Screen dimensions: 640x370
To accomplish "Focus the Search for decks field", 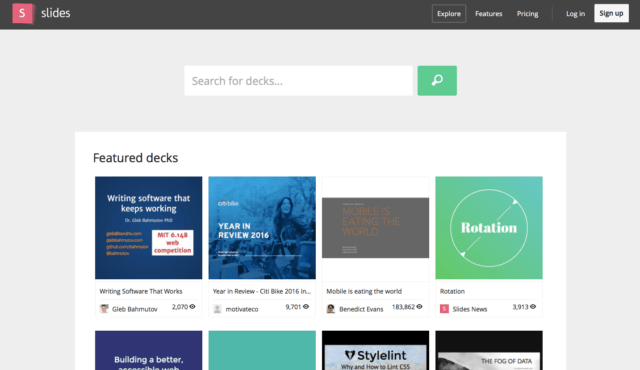I will point(298,81).
